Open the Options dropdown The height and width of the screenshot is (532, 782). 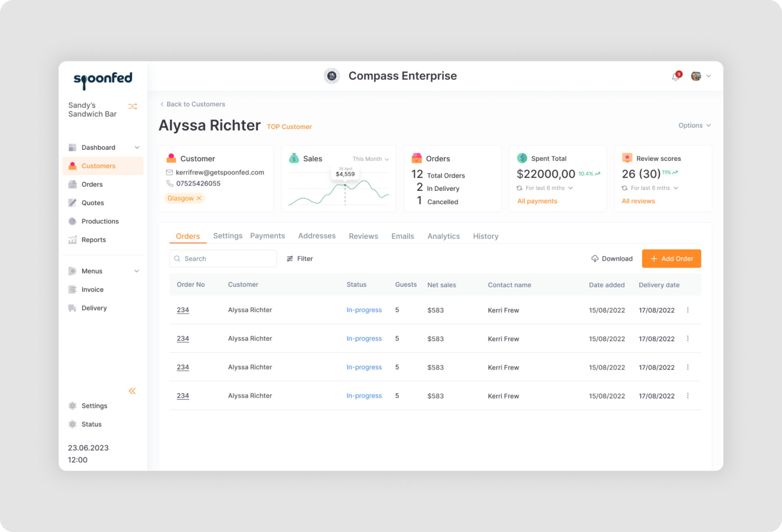pyautogui.click(x=694, y=126)
